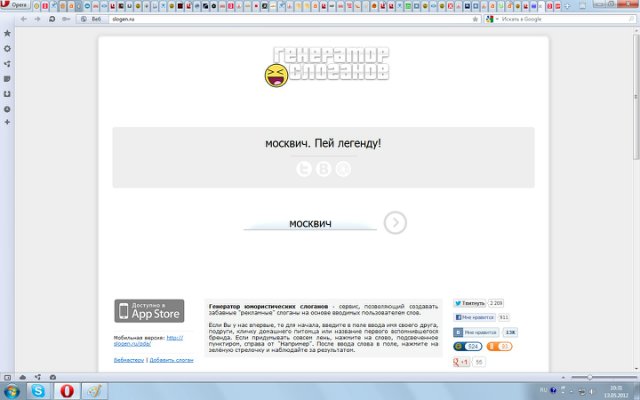Share the slogan via the VK circle icon
This screenshot has height=400, width=640.
click(323, 170)
